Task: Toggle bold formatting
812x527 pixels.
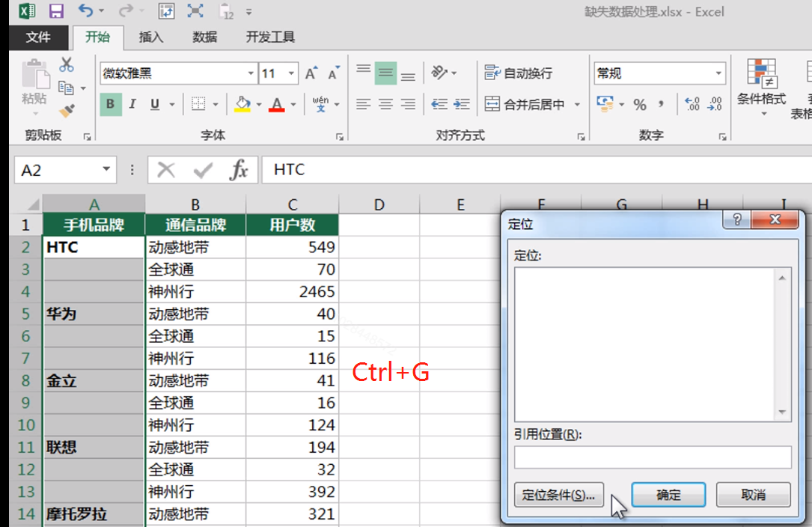Action: [110, 104]
